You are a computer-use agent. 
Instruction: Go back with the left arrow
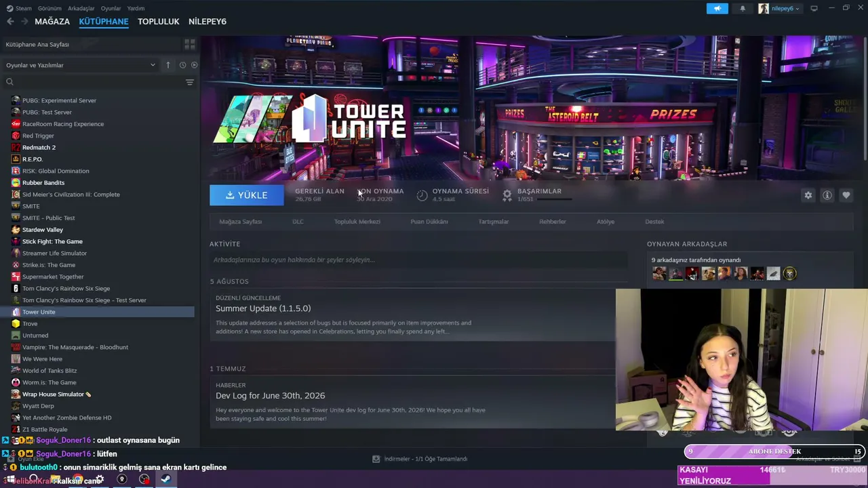coord(10,22)
